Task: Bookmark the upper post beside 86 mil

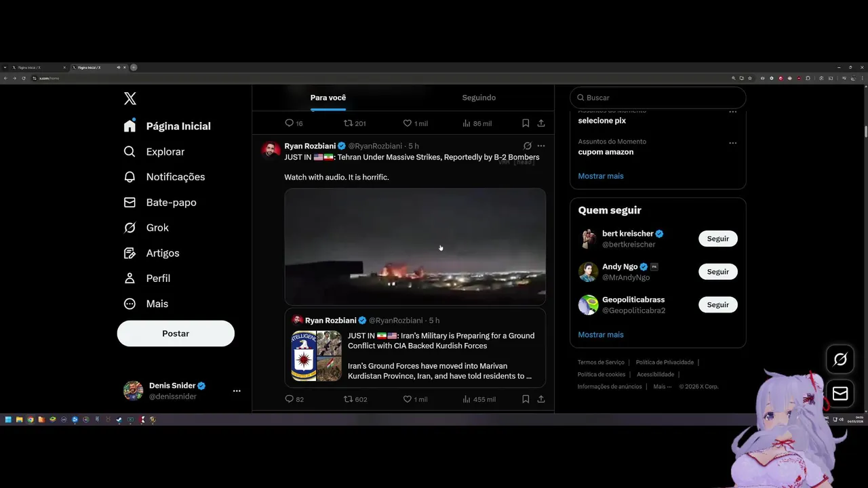Action: (x=526, y=123)
